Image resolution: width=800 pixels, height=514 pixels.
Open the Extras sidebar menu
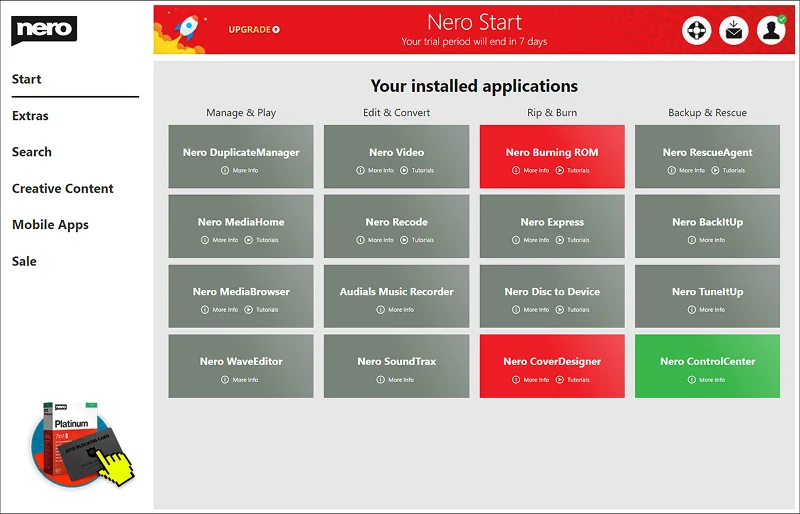pyautogui.click(x=30, y=116)
